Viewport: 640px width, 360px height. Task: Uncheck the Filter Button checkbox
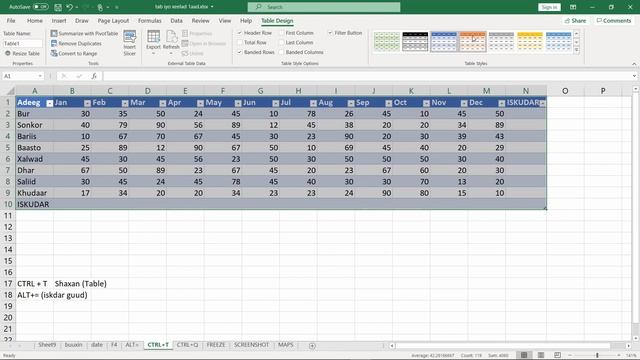click(330, 33)
